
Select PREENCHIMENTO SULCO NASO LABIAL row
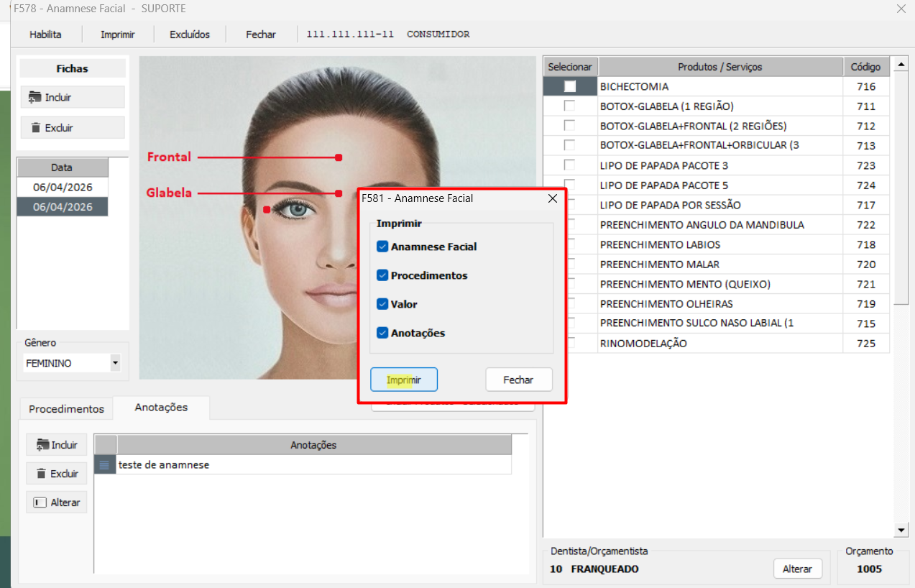tap(719, 323)
